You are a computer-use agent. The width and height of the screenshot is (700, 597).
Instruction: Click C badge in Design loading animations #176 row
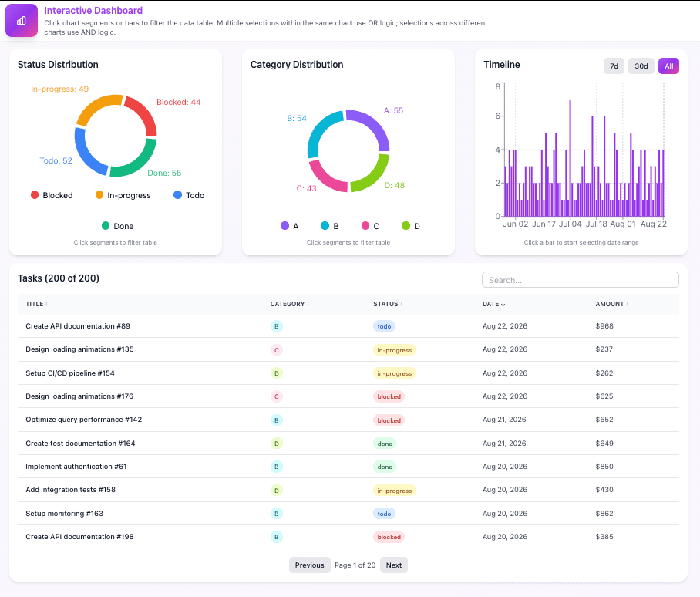pos(276,396)
